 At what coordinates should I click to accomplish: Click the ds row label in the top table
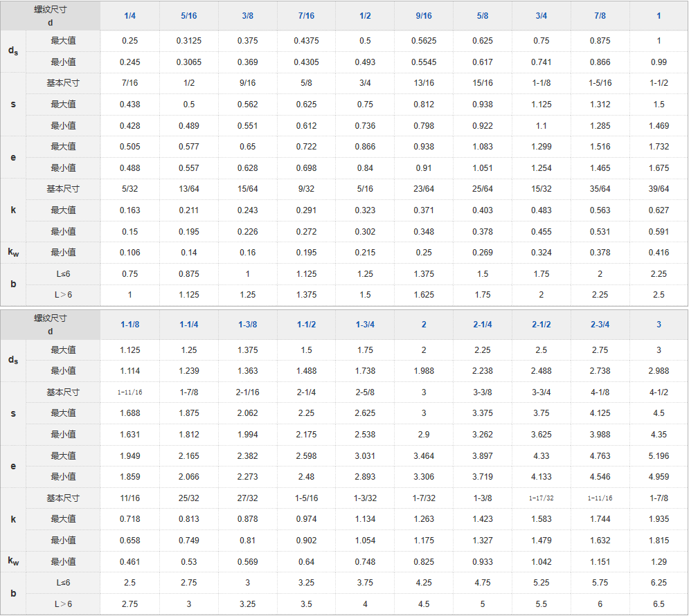13,51
